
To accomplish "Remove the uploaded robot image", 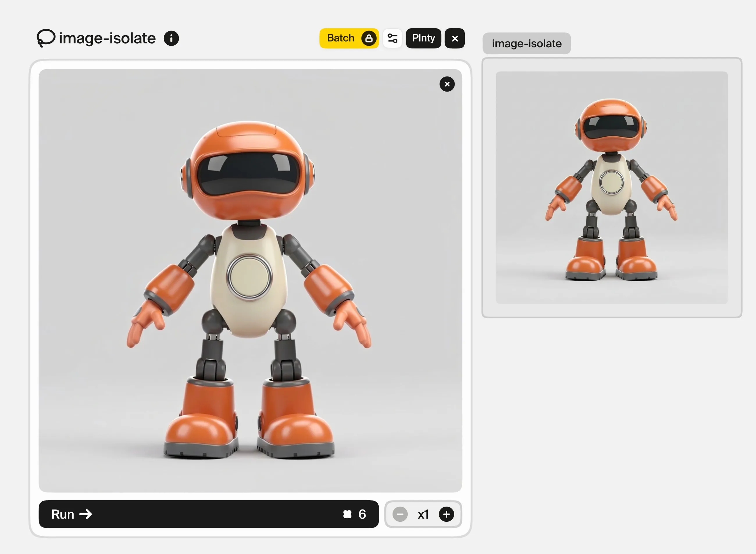I will coord(447,84).
